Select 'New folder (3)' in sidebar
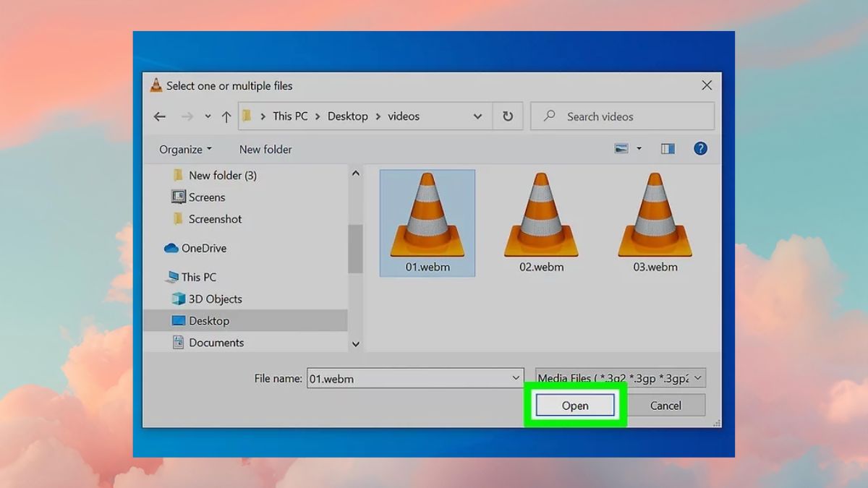 pyautogui.click(x=222, y=176)
